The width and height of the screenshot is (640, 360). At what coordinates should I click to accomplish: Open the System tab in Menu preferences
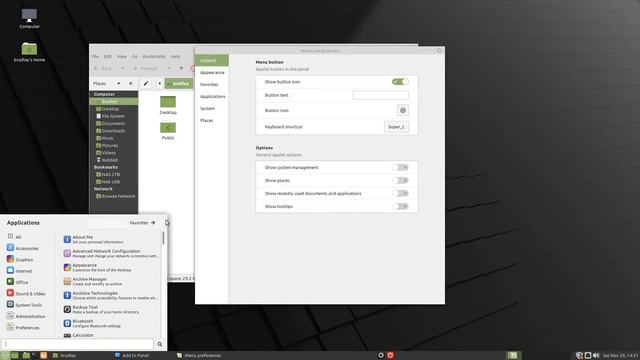point(207,109)
